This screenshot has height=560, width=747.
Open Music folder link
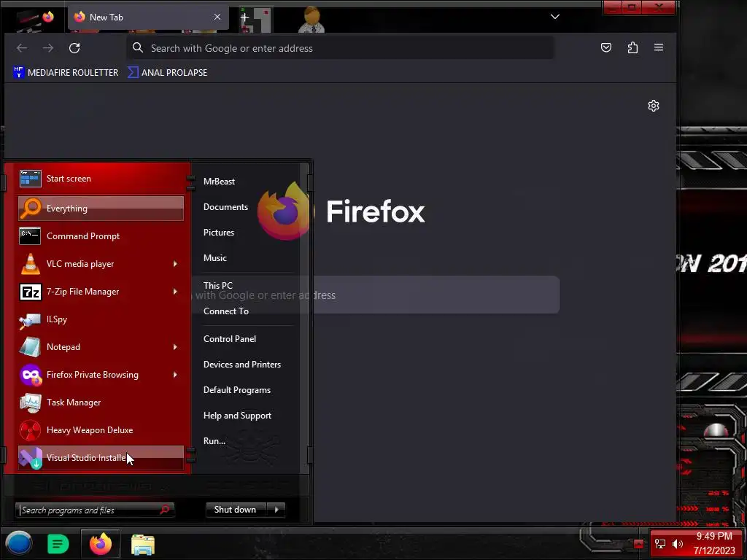pyautogui.click(x=215, y=258)
